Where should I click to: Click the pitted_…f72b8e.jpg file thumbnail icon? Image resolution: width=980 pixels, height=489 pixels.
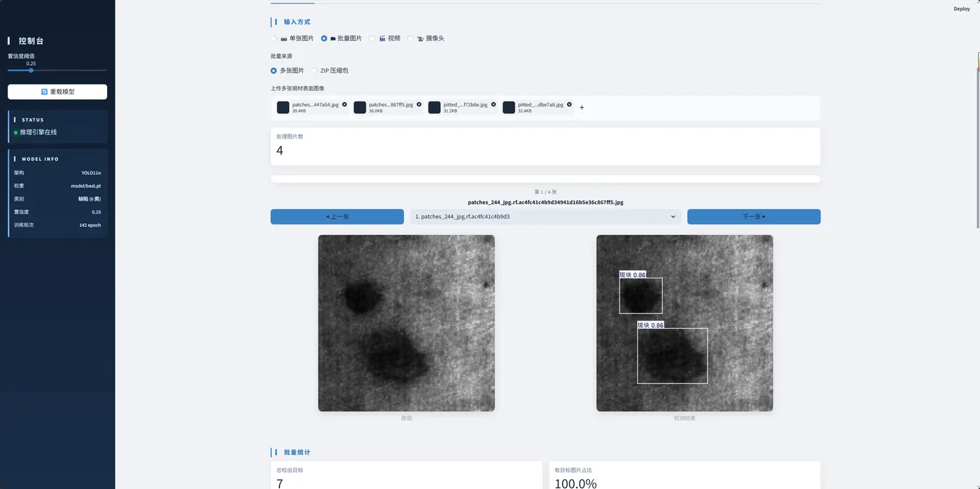pyautogui.click(x=434, y=107)
